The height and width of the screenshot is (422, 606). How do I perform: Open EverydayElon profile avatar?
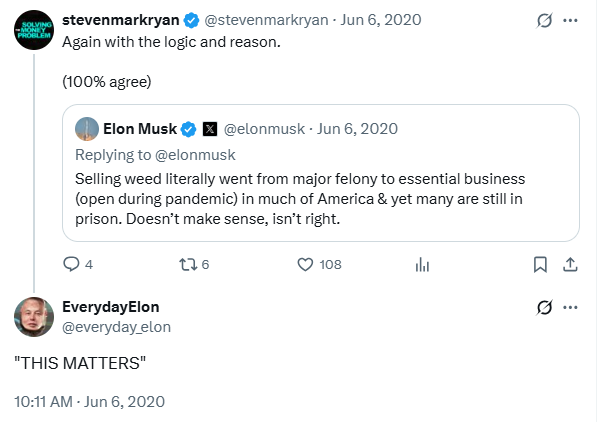tap(33, 317)
